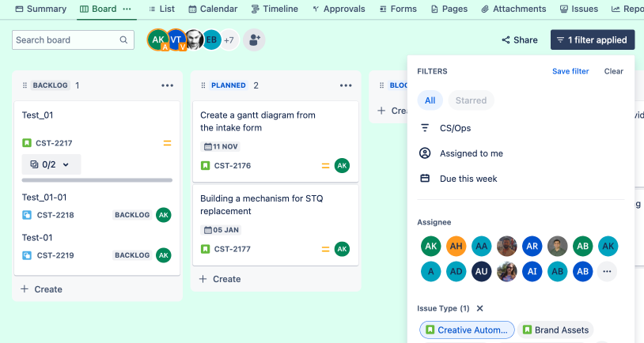Clear the applied filters
644x343 pixels.
614,71
